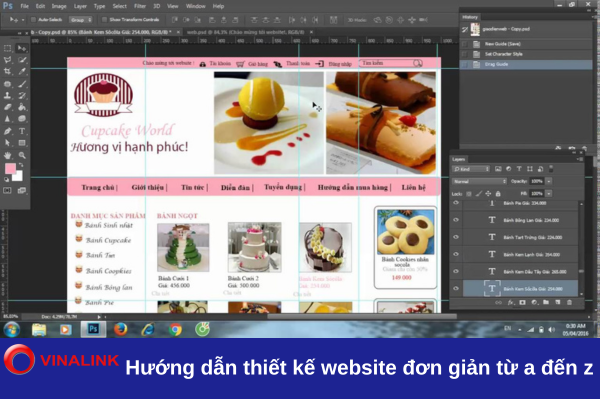The height and width of the screenshot is (399, 600).
Task: Select the Clone Stamp tool
Action: click(7, 95)
